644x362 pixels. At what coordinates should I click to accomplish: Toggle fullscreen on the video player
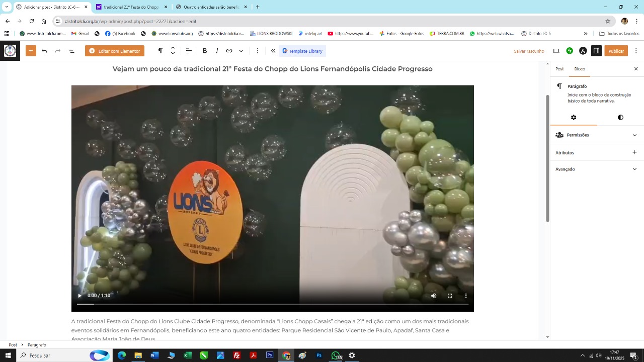click(450, 296)
